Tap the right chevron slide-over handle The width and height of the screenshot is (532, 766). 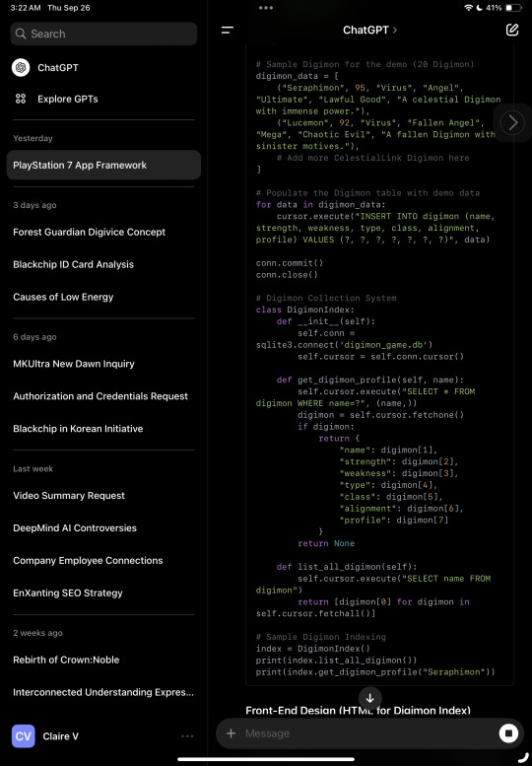512,122
